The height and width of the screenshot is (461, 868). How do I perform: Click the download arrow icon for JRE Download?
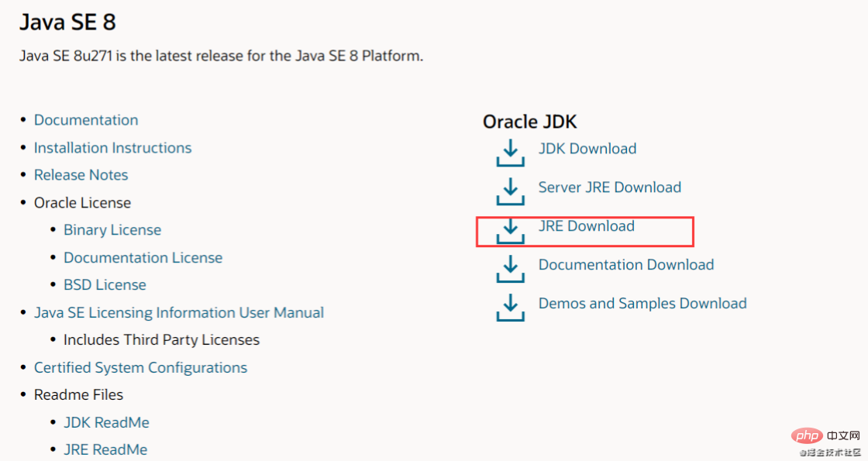tap(510, 230)
